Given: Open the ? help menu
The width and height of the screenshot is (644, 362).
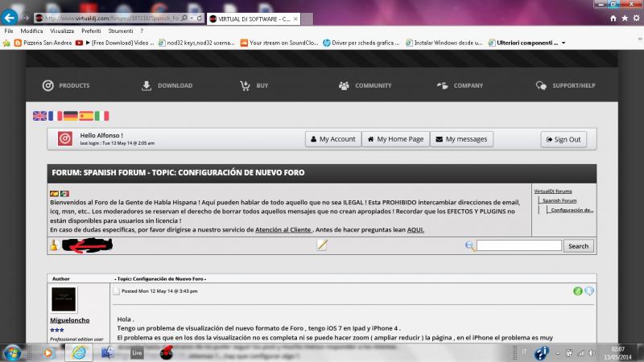Looking at the screenshot, I should click(142, 31).
